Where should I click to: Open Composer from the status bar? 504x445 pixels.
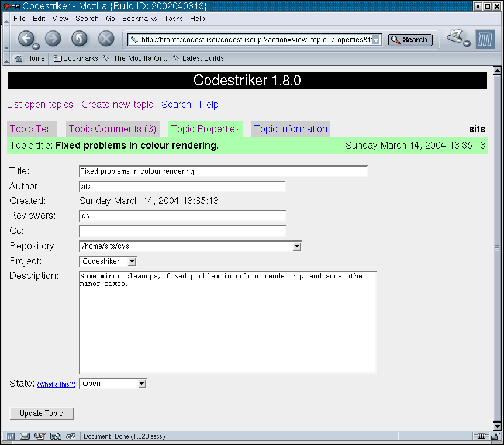click(x=40, y=436)
